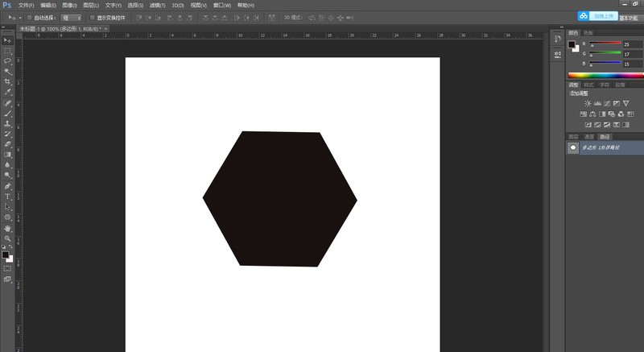Click the foreground color swatch in toolbox
This screenshot has height=352, width=644.
pyautogui.click(x=5, y=255)
